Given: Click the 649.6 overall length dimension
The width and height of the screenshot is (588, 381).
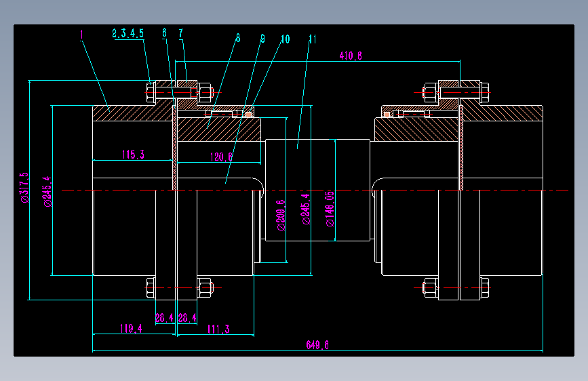Looking at the screenshot, I should tap(317, 345).
